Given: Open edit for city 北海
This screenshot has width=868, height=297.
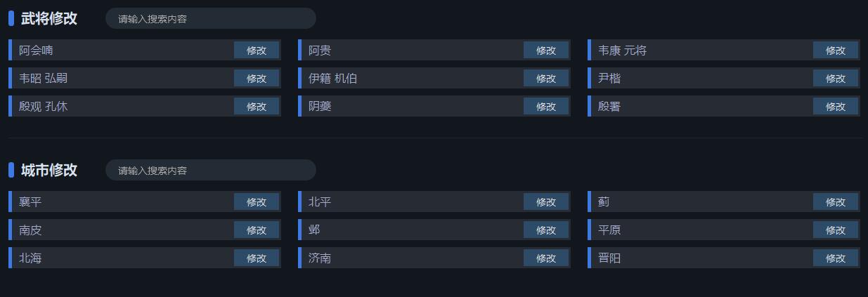Looking at the screenshot, I should (257, 258).
